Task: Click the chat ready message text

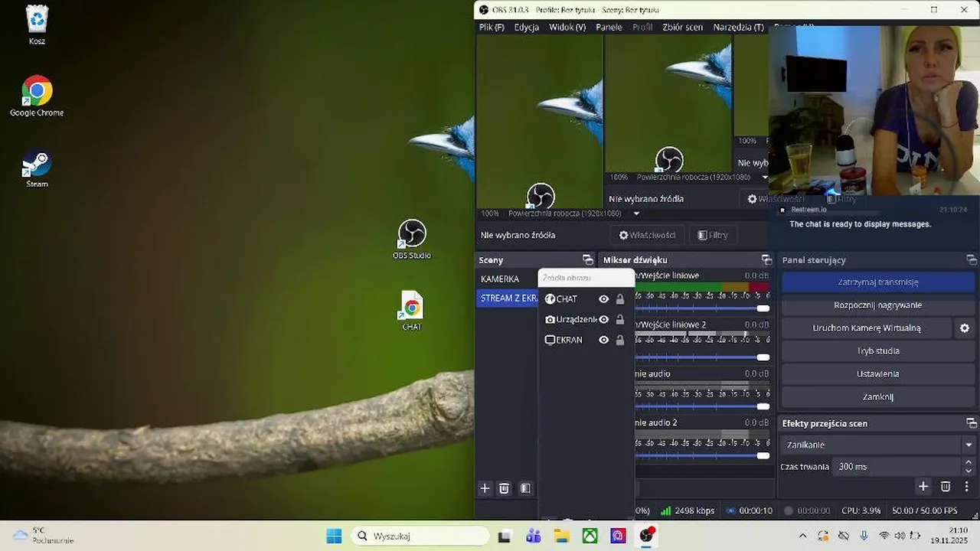Action: coord(860,224)
